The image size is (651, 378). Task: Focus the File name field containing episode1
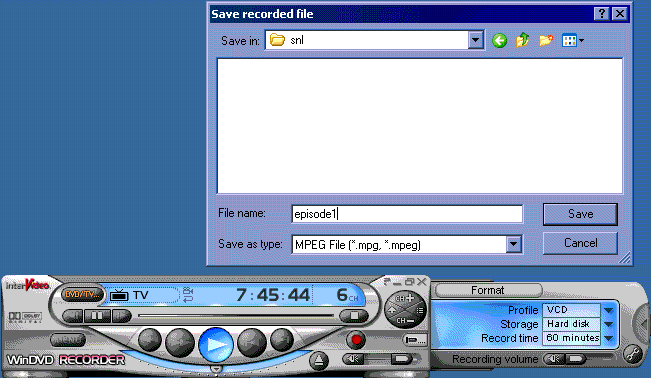tap(407, 214)
